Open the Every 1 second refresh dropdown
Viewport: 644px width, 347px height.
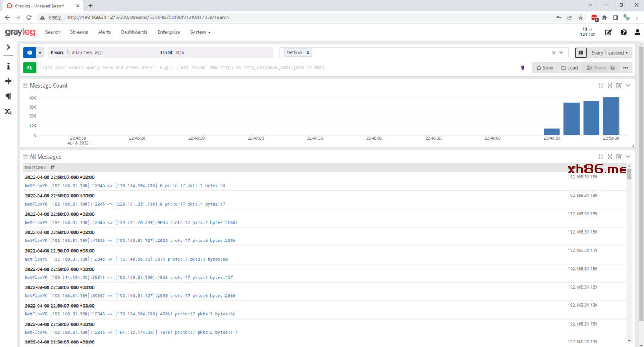click(x=609, y=53)
